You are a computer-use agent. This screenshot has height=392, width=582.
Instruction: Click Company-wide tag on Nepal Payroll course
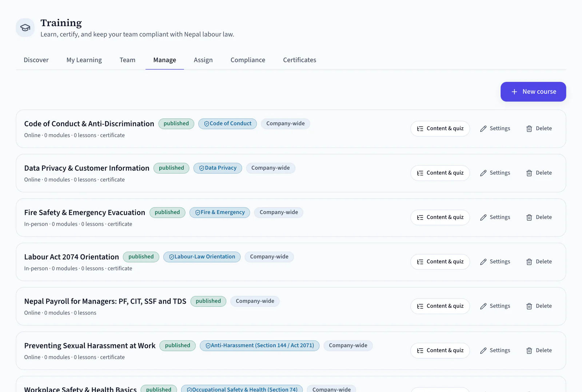click(x=255, y=301)
